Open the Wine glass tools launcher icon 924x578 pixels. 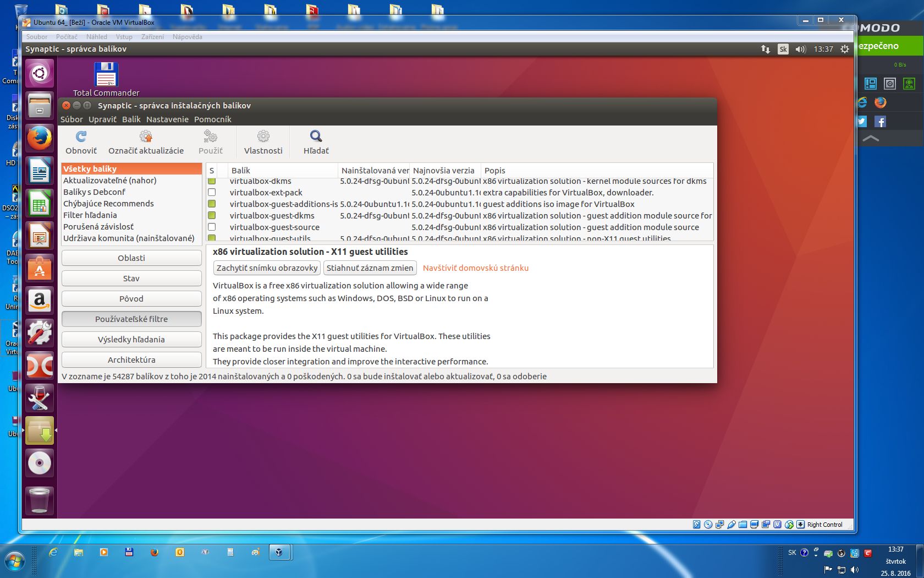point(40,398)
